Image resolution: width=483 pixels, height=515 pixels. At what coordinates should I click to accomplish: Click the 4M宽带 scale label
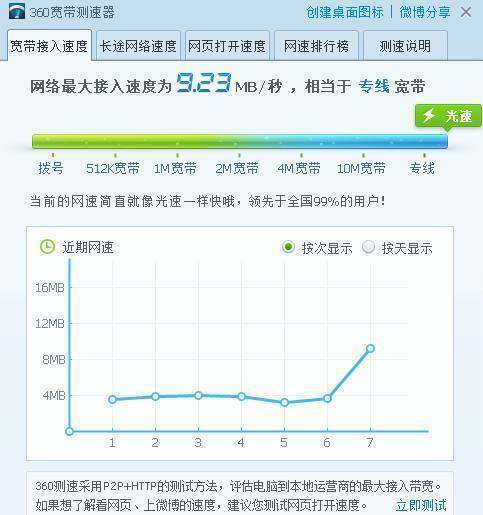click(x=299, y=168)
